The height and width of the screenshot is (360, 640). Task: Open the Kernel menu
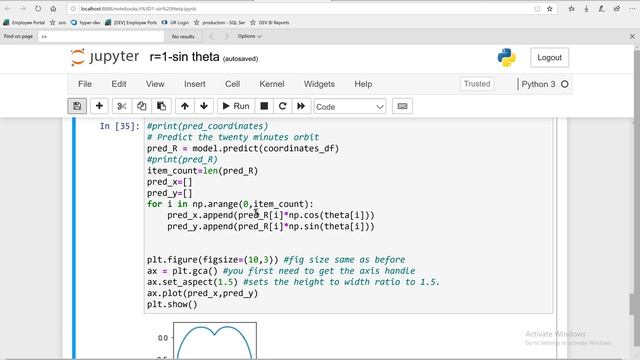(x=271, y=84)
